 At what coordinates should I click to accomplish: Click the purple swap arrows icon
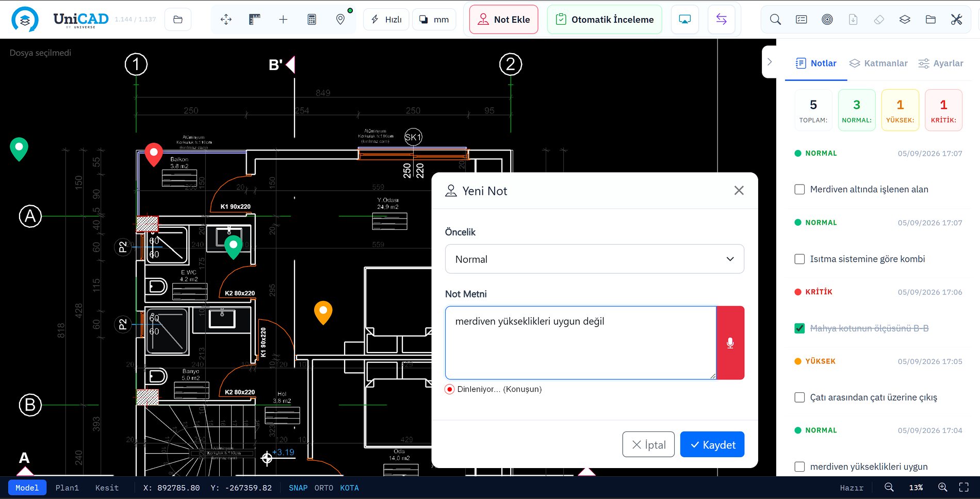point(722,20)
